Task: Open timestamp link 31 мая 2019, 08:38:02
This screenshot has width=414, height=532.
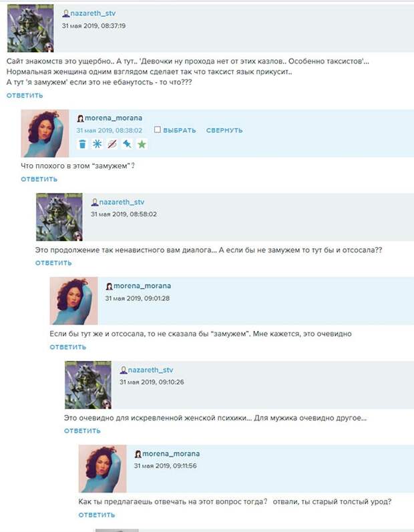Action: [x=110, y=130]
